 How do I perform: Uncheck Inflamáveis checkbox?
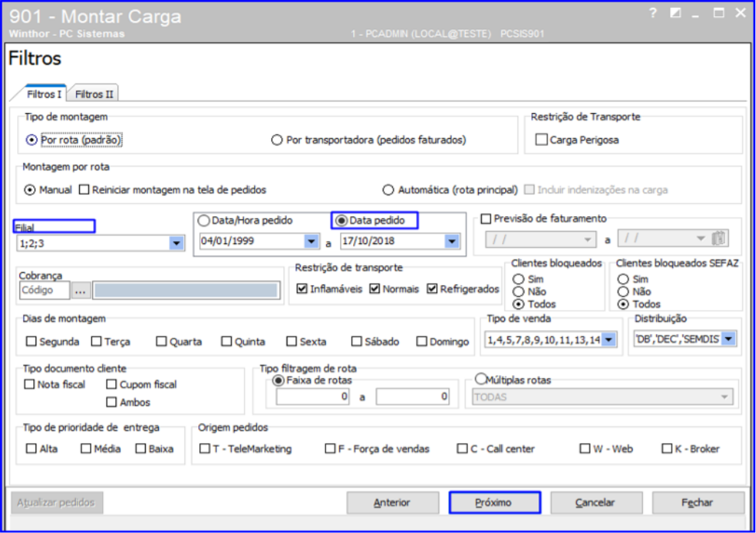click(302, 288)
